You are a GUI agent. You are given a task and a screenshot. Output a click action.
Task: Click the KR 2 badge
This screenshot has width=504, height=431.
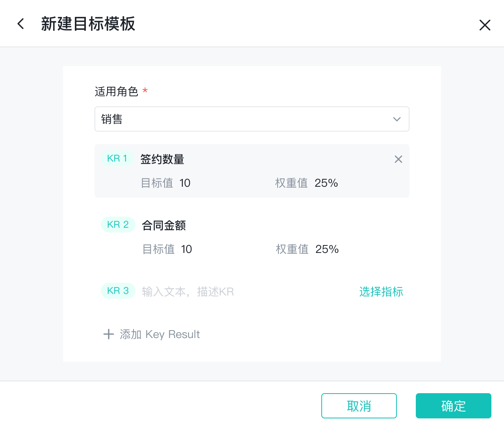(x=118, y=225)
